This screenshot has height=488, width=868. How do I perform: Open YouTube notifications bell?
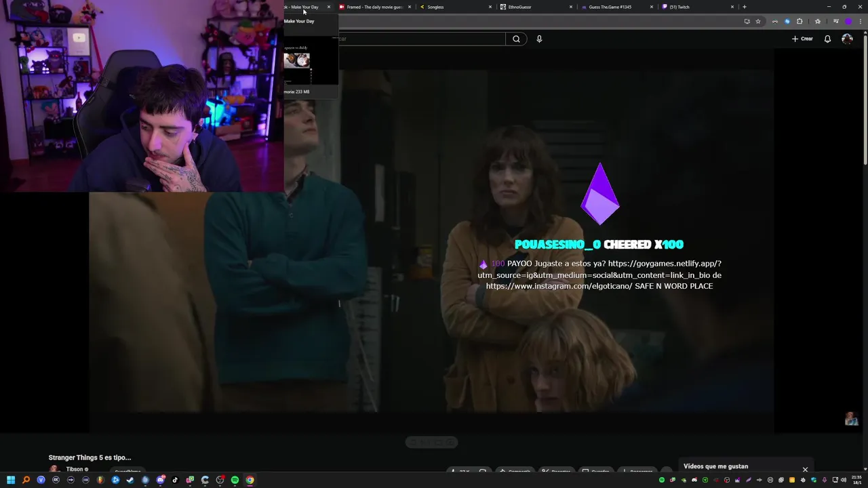point(827,39)
